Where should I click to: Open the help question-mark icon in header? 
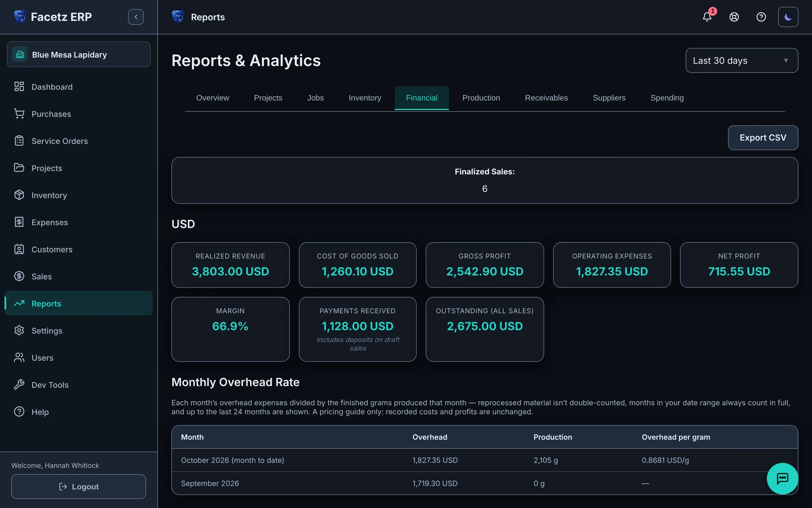point(761,17)
